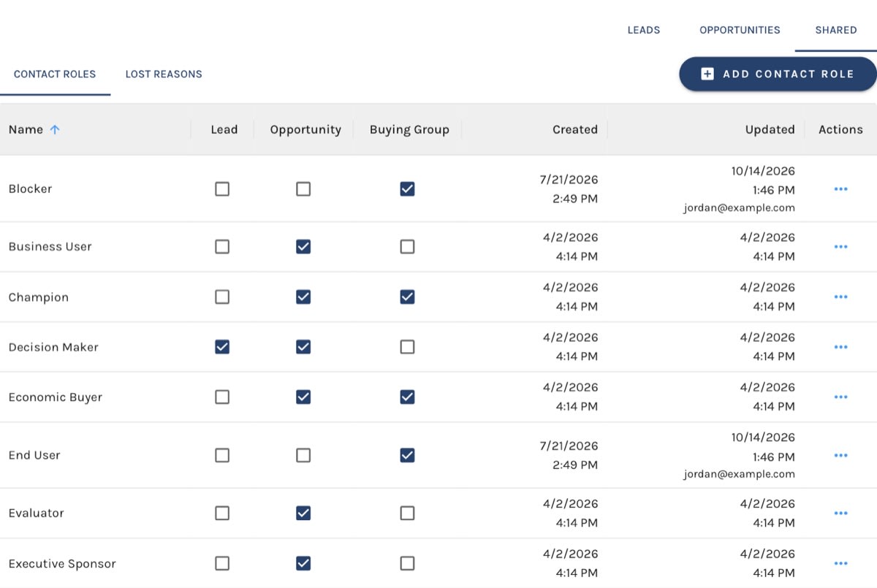This screenshot has height=588, width=877.
Task: Click the End User role name
Action: point(34,455)
